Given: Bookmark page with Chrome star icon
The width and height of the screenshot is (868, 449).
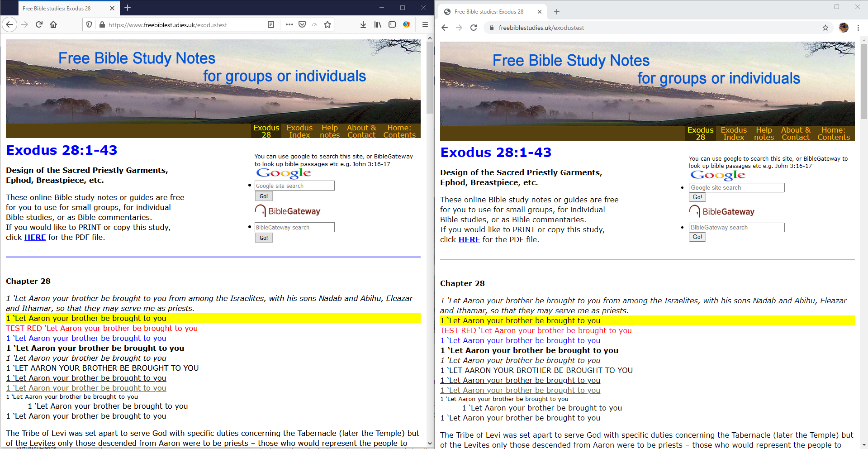Looking at the screenshot, I should [825, 28].
